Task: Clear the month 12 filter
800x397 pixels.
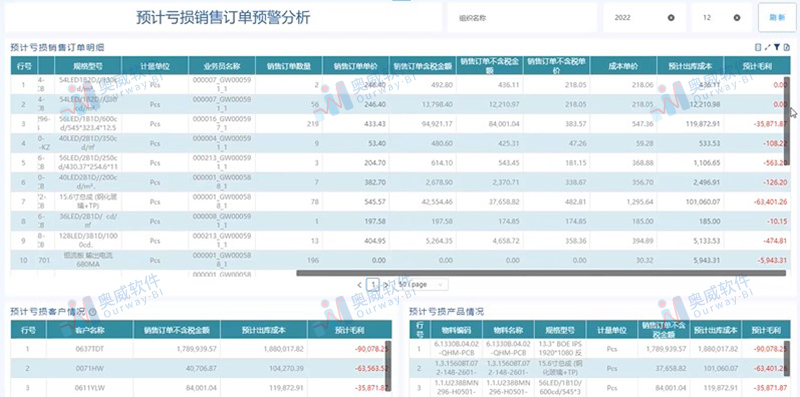Action: click(x=737, y=18)
